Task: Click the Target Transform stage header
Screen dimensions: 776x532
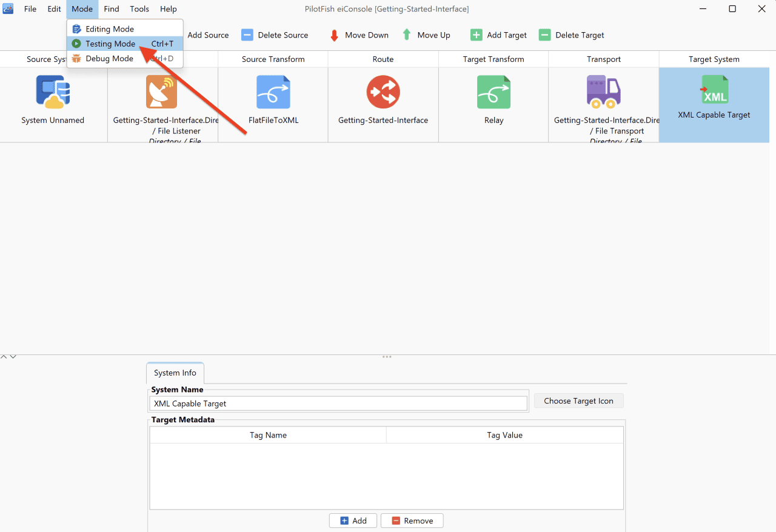Action: pos(493,59)
